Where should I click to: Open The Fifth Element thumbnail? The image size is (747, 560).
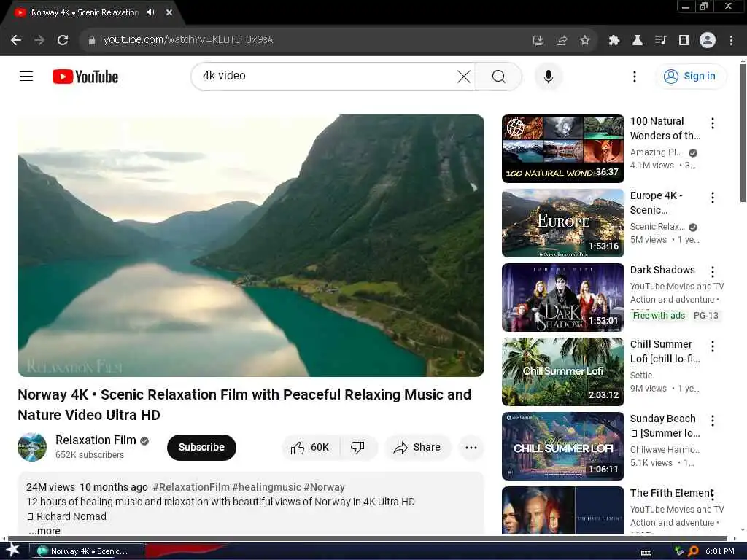562,510
